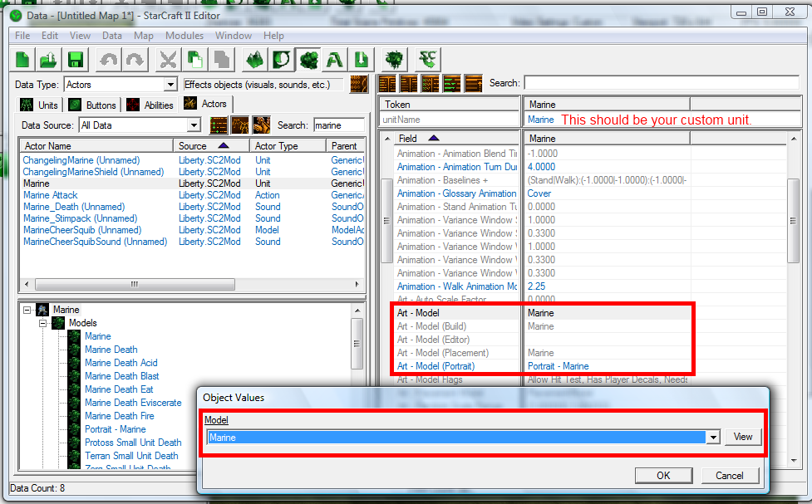812x504 pixels.
Task: Click the Cut scissors icon
Action: click(x=169, y=60)
